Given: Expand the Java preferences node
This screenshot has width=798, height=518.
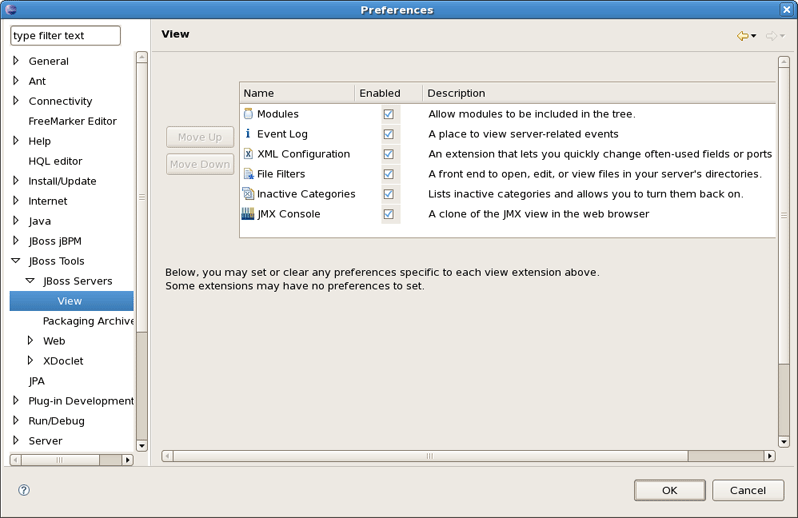Looking at the screenshot, I should [16, 220].
